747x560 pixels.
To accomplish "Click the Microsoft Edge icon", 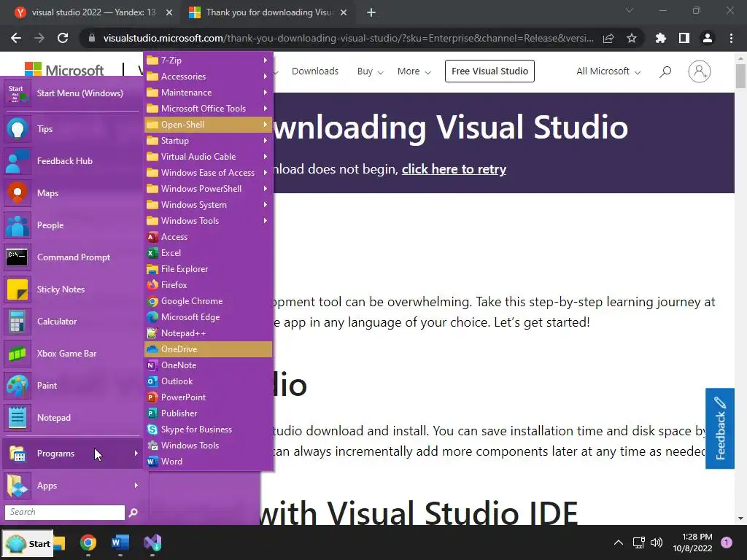I will pos(152,317).
